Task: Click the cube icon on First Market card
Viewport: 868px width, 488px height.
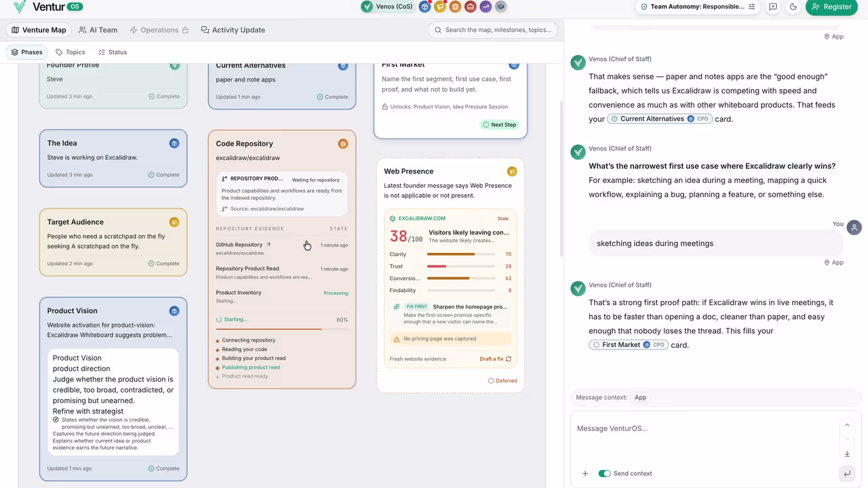Action: coord(514,65)
